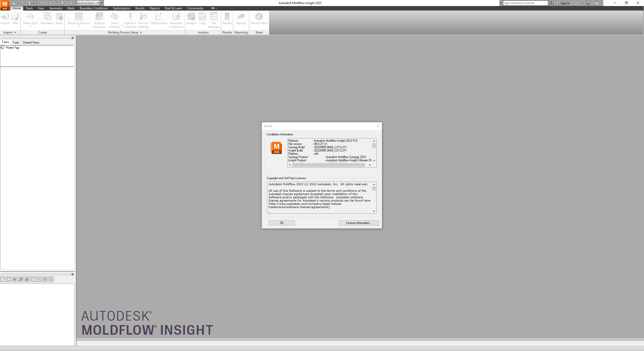Open Customize Quick Access Toolbar dropdown
The width and height of the screenshot is (644, 351).
pos(102,3)
